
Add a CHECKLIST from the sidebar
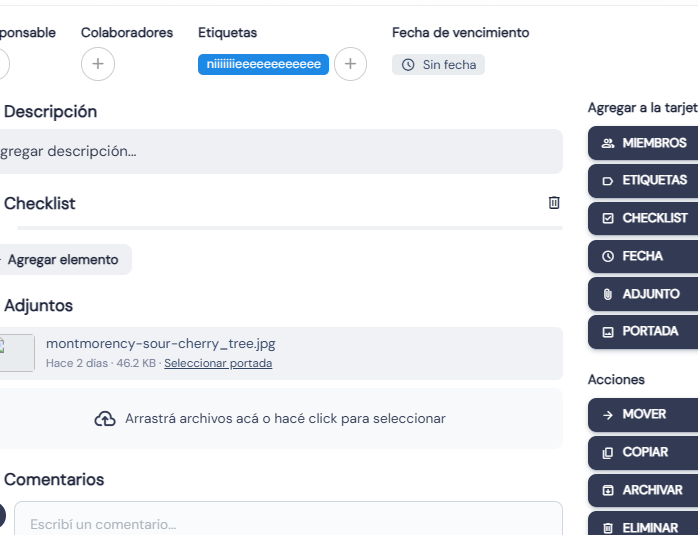point(643,218)
